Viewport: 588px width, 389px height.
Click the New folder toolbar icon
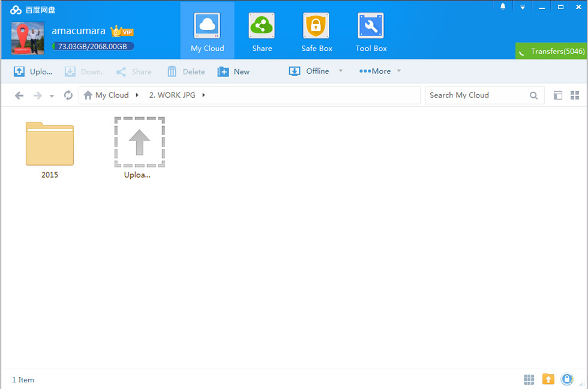pyautogui.click(x=222, y=71)
